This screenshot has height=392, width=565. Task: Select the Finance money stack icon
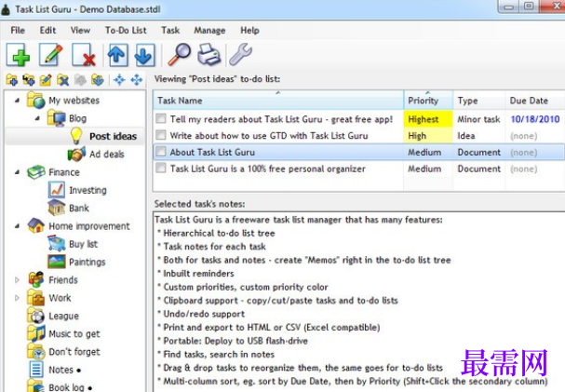pos(35,172)
